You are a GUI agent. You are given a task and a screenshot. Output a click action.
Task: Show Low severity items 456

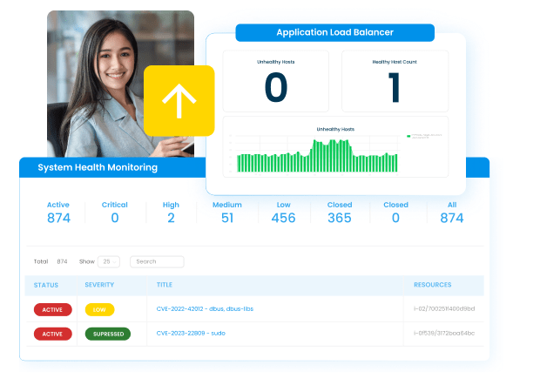[x=283, y=213]
